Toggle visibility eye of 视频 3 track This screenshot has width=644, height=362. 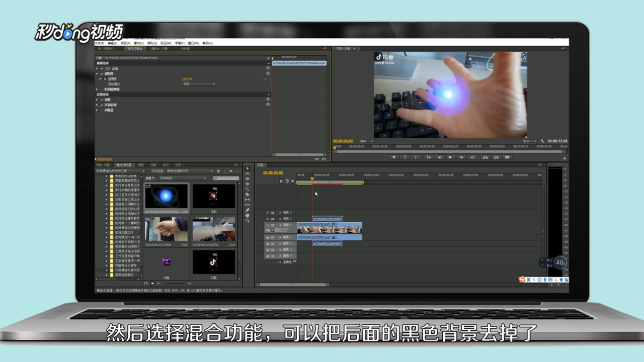(x=268, y=213)
